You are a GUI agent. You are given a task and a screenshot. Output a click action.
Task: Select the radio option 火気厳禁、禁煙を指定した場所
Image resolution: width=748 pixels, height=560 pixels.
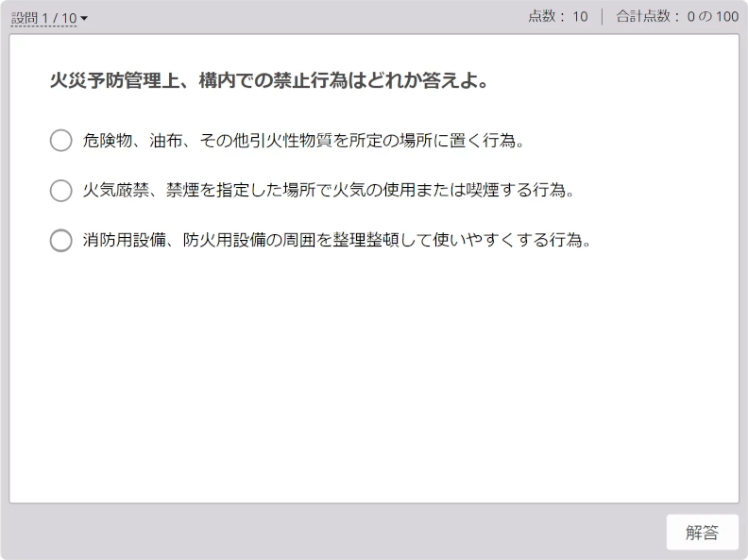(61, 191)
